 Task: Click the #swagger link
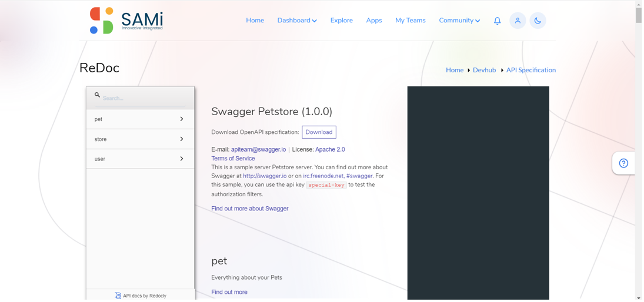pyautogui.click(x=359, y=176)
